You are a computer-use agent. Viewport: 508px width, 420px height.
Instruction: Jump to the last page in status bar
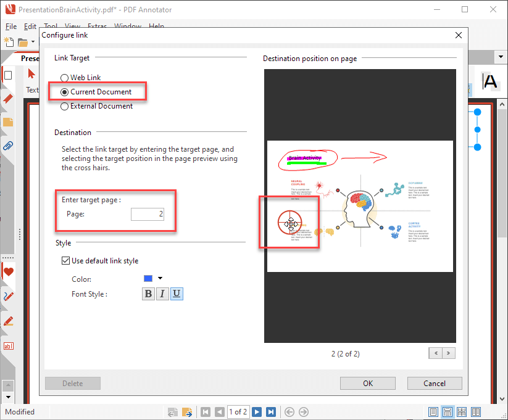pyautogui.click(x=270, y=412)
